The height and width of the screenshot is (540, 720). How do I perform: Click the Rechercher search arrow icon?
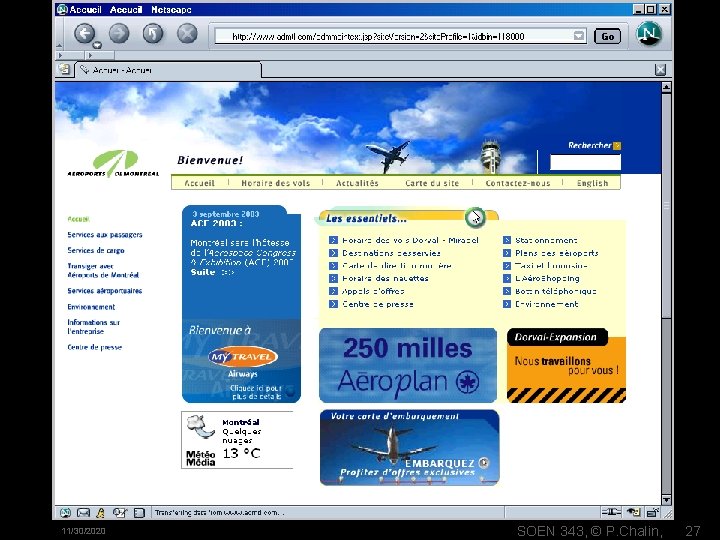pos(617,146)
